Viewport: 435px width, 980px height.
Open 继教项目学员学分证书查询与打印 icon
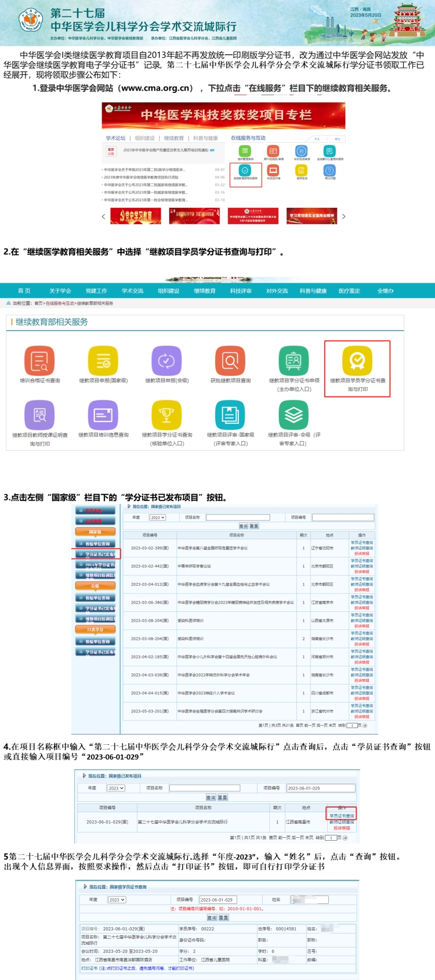[357, 361]
